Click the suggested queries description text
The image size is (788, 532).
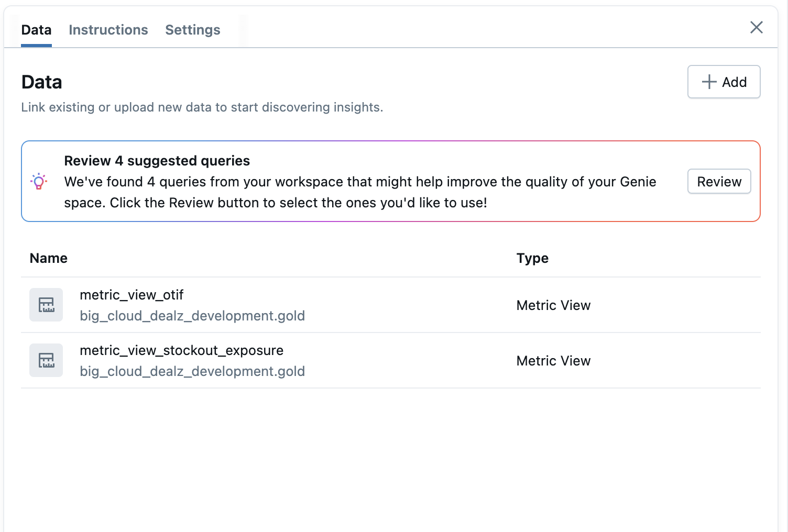tap(360, 192)
